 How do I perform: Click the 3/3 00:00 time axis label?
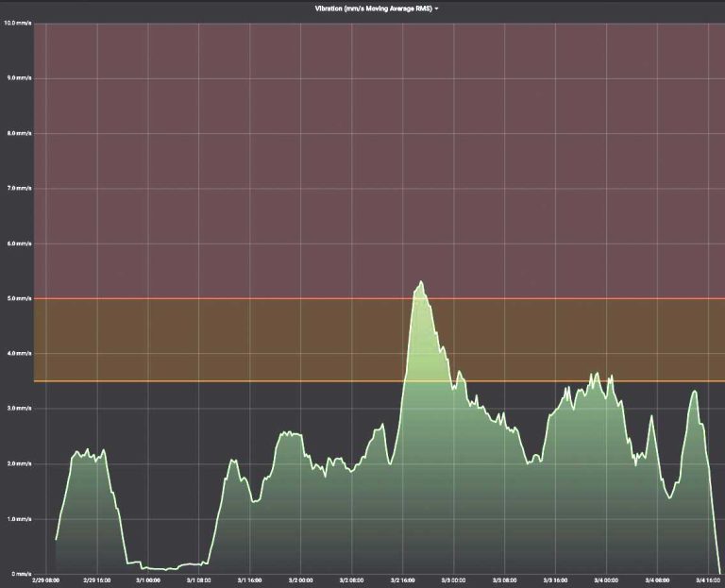(x=454, y=582)
